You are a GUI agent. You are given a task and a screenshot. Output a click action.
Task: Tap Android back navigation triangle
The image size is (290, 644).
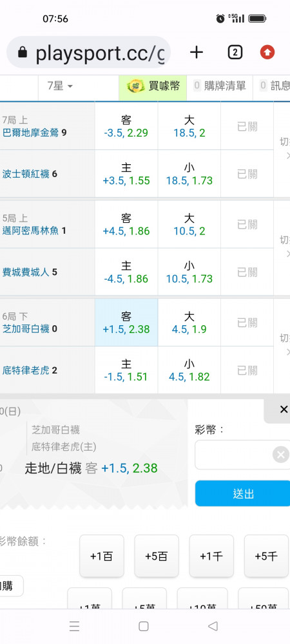213,626
